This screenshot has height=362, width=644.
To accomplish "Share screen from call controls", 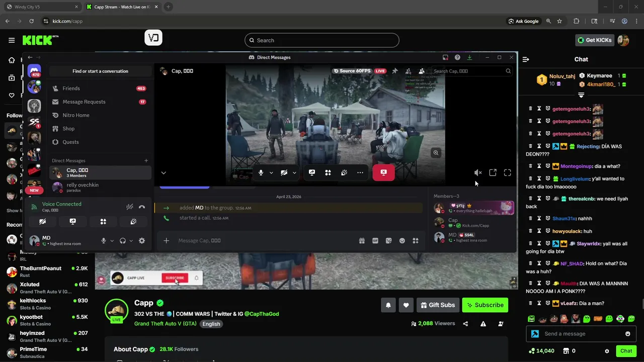I will pyautogui.click(x=312, y=172).
